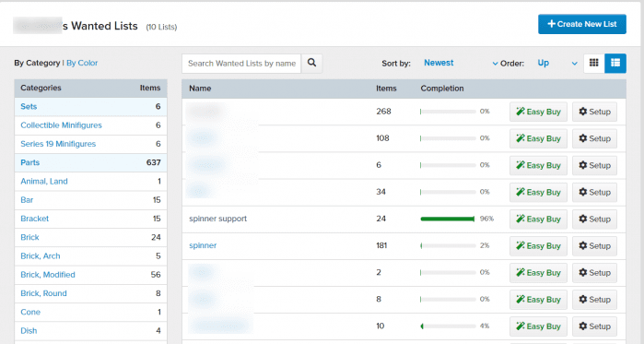The height and width of the screenshot is (344, 644).
Task: Easy Buy the 108-item list
Action: [538, 138]
